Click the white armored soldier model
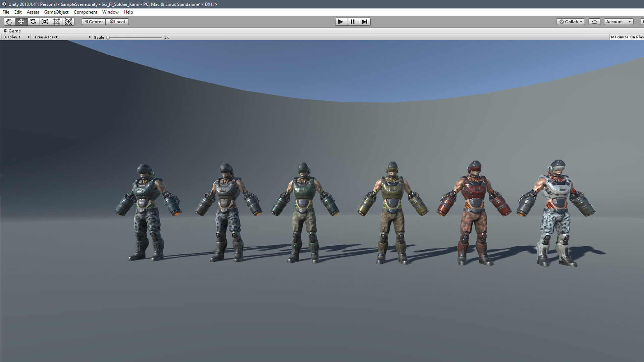 pyautogui.click(x=556, y=213)
